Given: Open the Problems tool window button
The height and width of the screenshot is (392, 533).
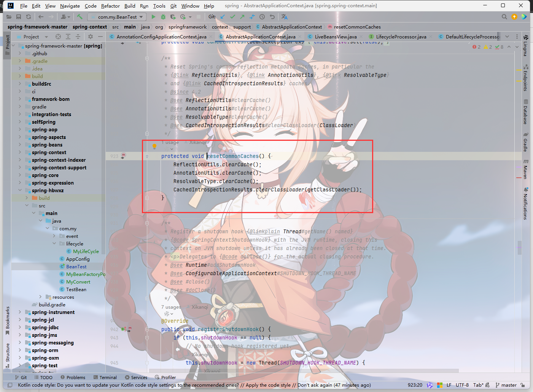Looking at the screenshot, I should point(73,378).
